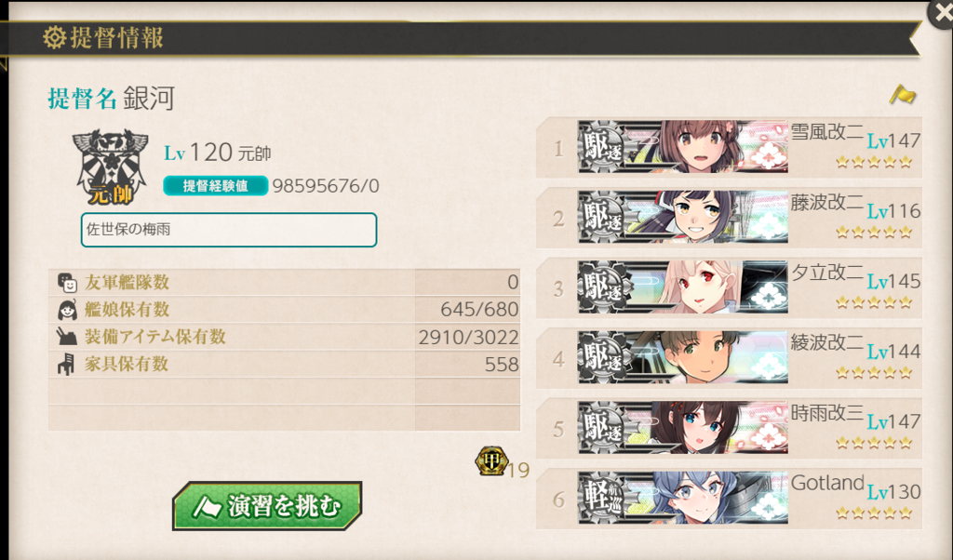Click the yellow flag icon near the admiral name

[903, 95]
